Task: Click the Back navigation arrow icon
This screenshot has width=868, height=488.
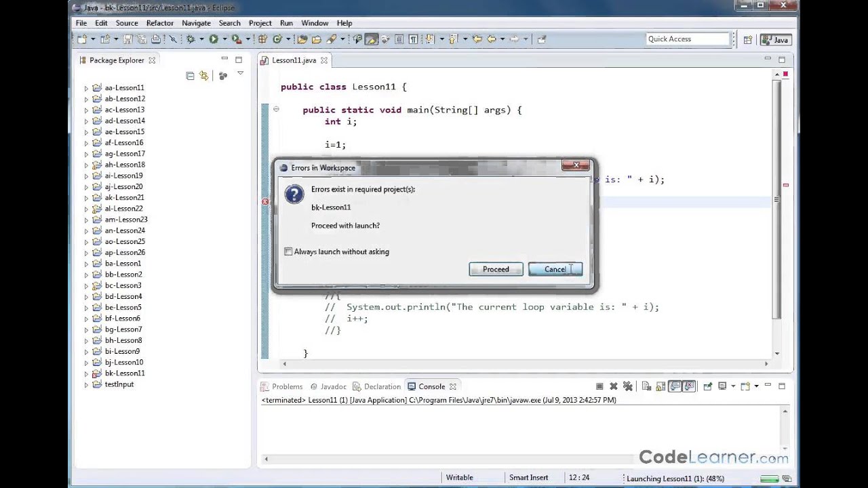Action: [x=491, y=39]
